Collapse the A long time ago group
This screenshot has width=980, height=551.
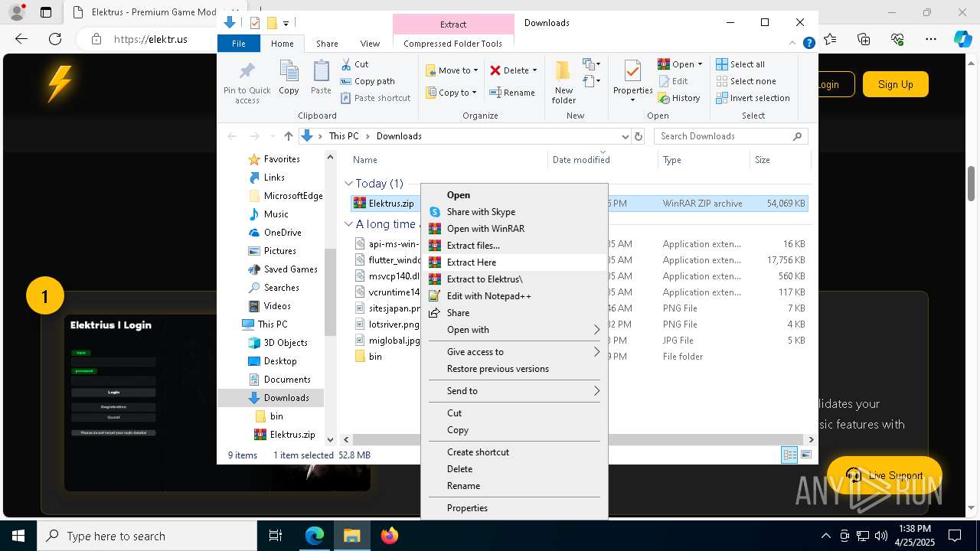(x=348, y=224)
